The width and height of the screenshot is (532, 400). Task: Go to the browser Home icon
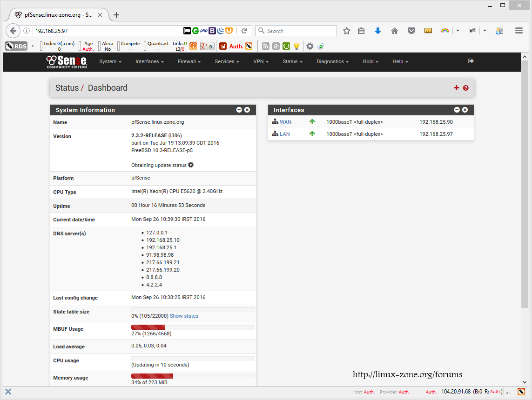click(x=395, y=31)
